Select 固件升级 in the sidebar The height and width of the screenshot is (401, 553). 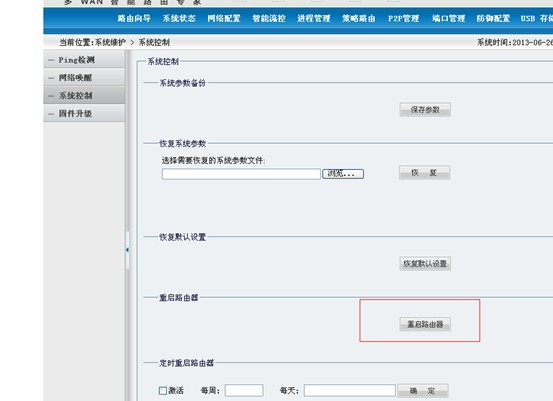point(84,114)
